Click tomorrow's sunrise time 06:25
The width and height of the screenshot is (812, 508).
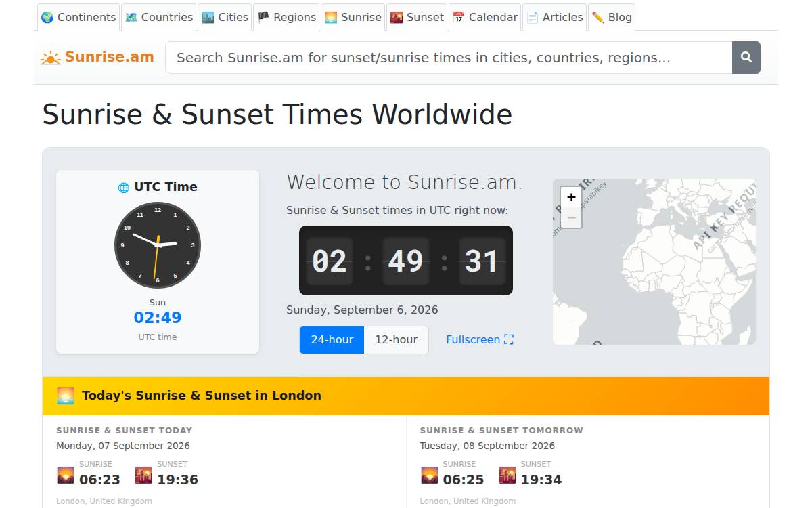pyautogui.click(x=464, y=480)
